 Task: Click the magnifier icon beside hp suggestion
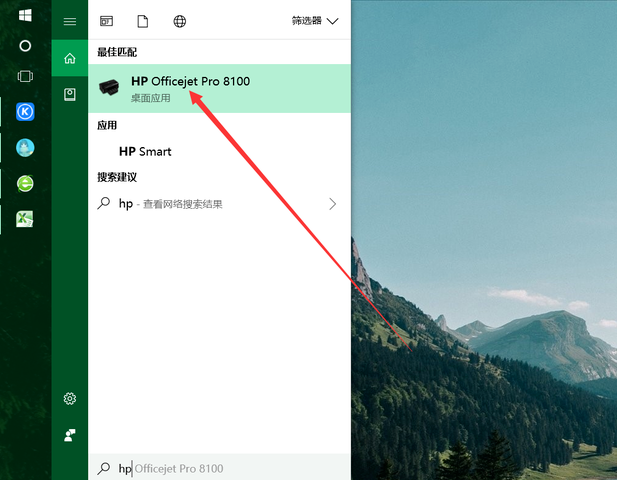[x=104, y=203]
